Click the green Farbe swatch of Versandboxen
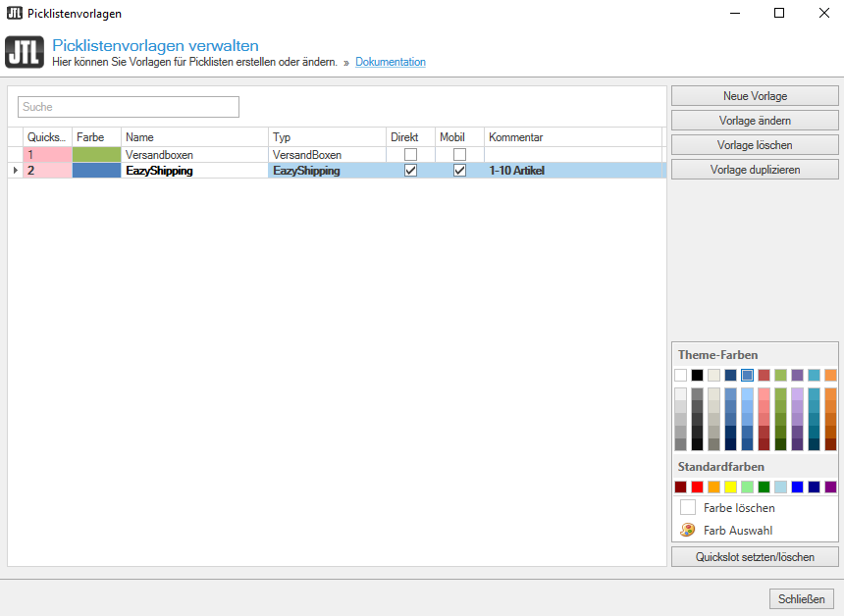Viewport: 844px width, 616px height. tap(95, 154)
